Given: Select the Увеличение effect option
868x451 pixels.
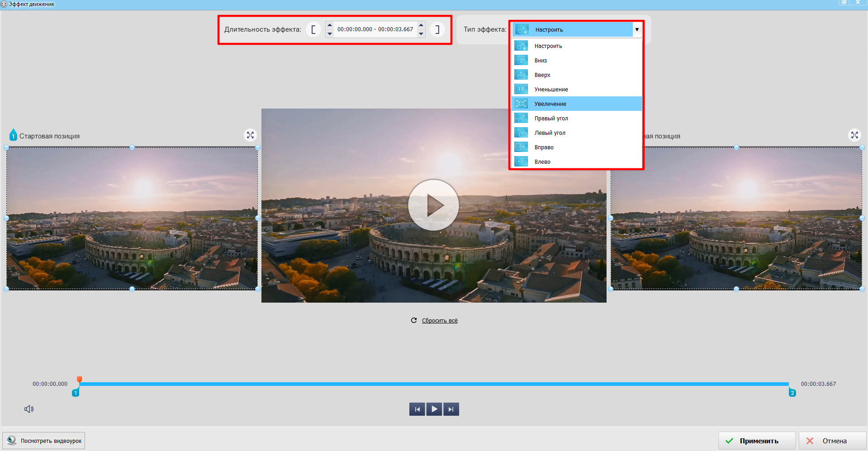Looking at the screenshot, I should (x=550, y=104).
